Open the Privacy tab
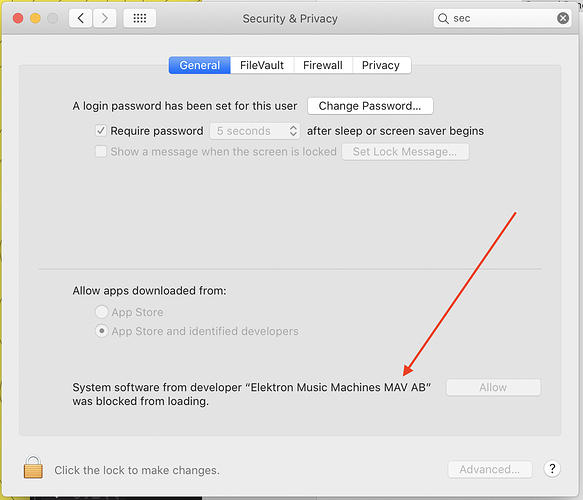Screen dimensions: 583x500 click(x=381, y=65)
